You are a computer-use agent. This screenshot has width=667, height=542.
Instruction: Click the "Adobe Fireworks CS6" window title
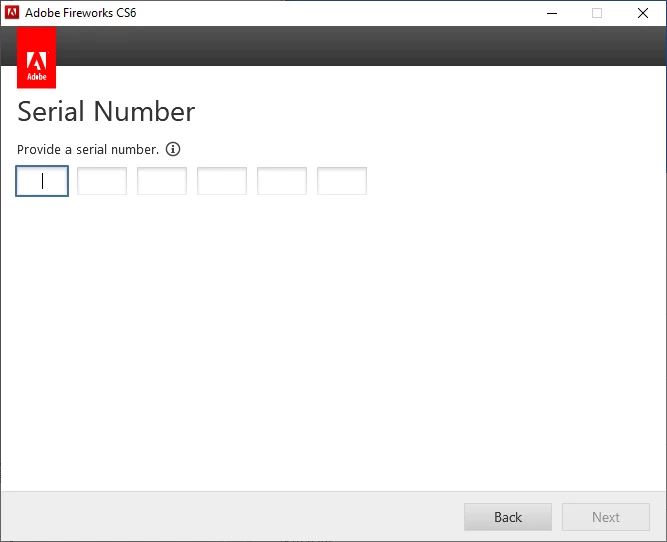click(x=80, y=13)
